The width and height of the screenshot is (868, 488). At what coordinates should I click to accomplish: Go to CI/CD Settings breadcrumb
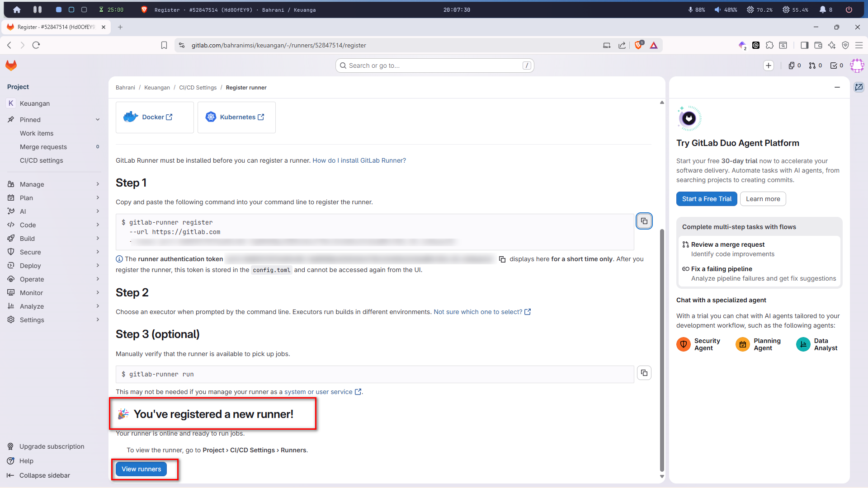click(198, 88)
